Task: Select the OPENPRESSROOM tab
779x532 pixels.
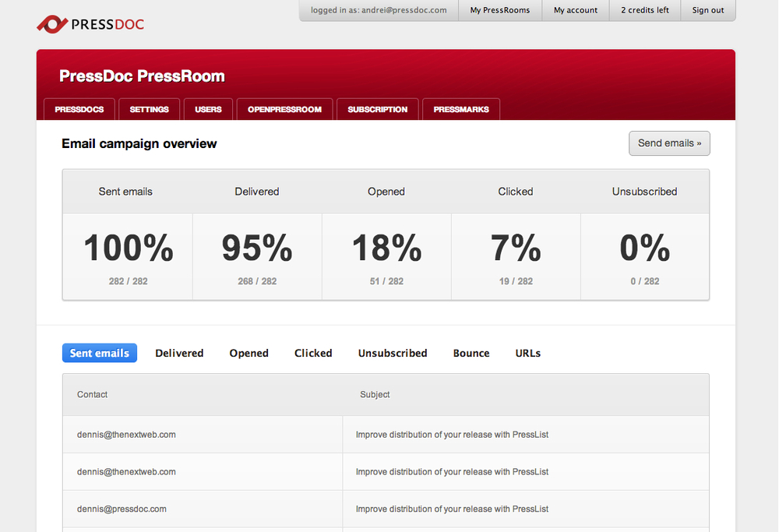Action: coord(284,110)
